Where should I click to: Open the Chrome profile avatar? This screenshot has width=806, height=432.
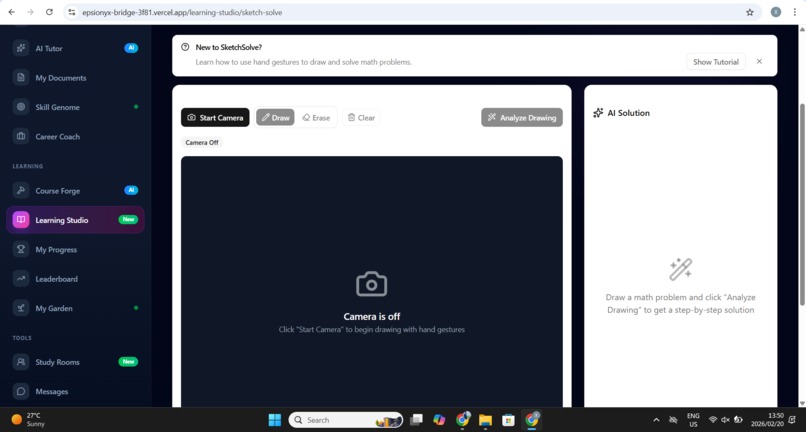coord(776,12)
